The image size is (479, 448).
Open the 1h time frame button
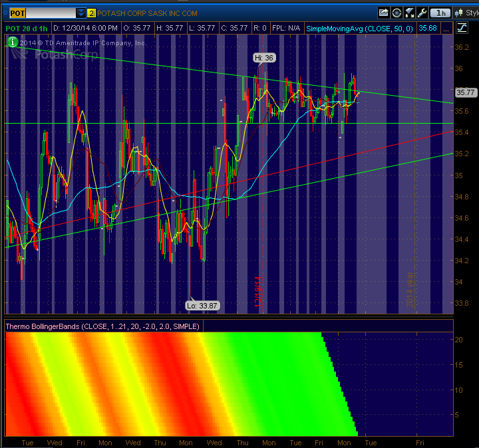coord(440,13)
